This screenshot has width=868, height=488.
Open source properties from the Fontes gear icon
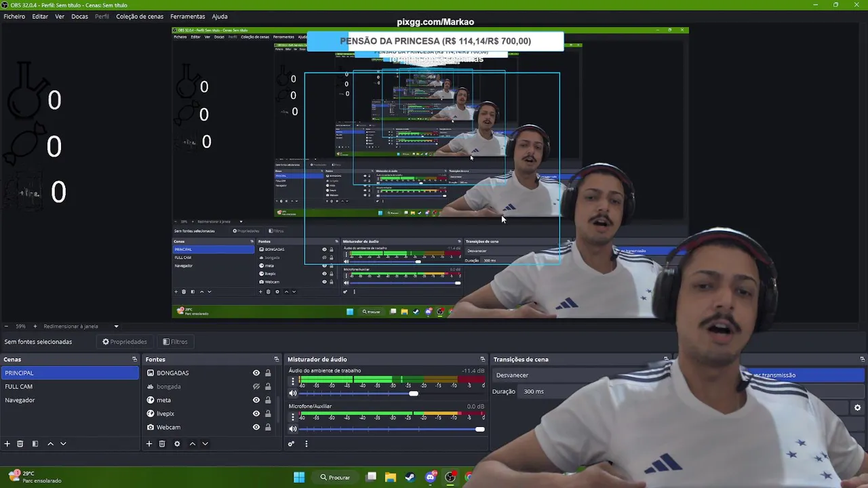(177, 444)
